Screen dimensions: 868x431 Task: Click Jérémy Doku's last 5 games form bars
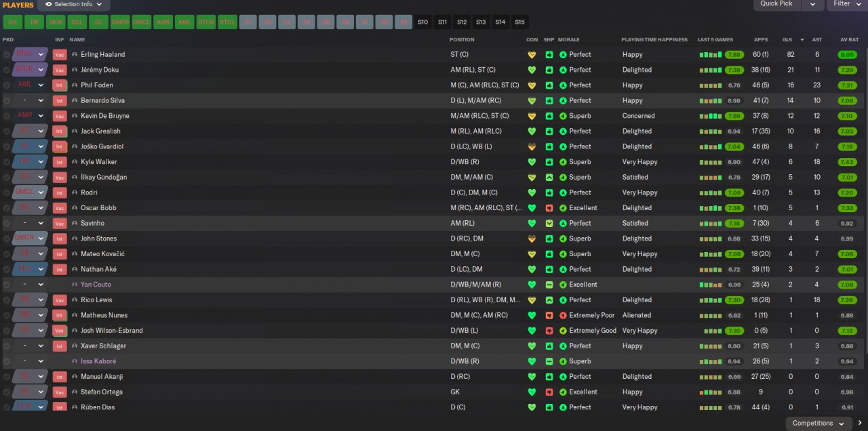(711, 70)
